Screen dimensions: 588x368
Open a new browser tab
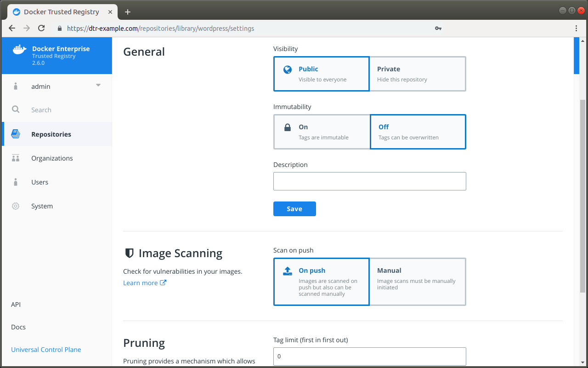pos(128,12)
